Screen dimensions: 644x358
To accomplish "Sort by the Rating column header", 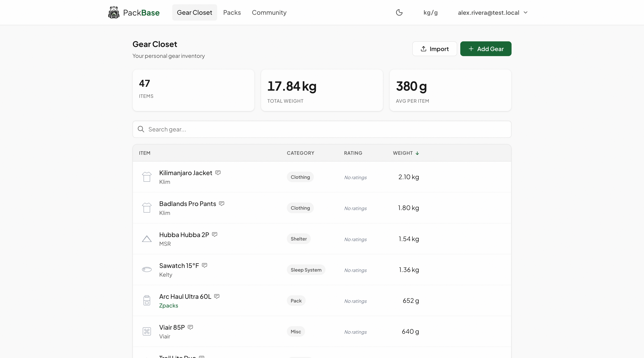I will point(353,153).
